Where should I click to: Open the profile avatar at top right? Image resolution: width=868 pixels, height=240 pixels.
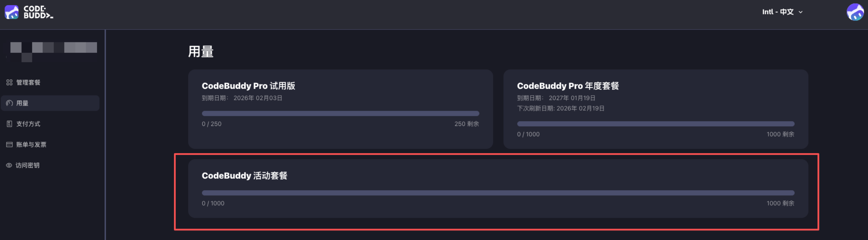[855, 12]
